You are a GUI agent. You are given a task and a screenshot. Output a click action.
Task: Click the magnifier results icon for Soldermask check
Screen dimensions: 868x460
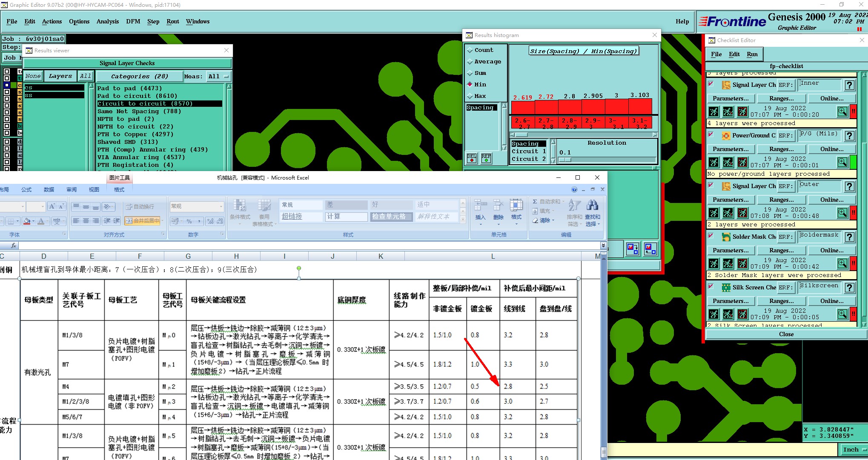tap(842, 263)
